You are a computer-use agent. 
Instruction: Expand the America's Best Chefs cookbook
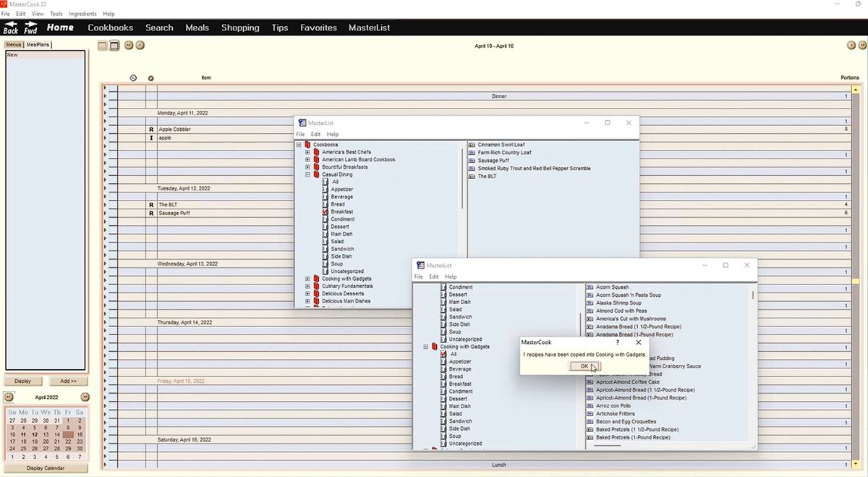[307, 152]
